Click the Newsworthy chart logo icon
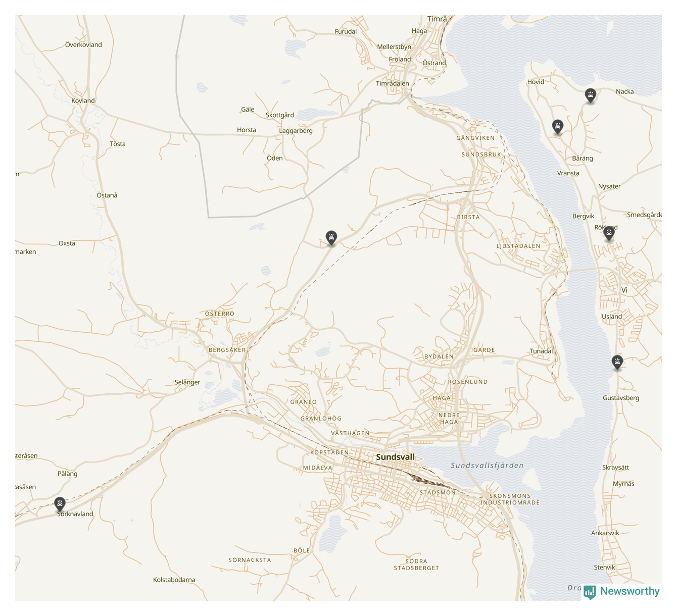This screenshot has width=677, height=616. click(589, 592)
